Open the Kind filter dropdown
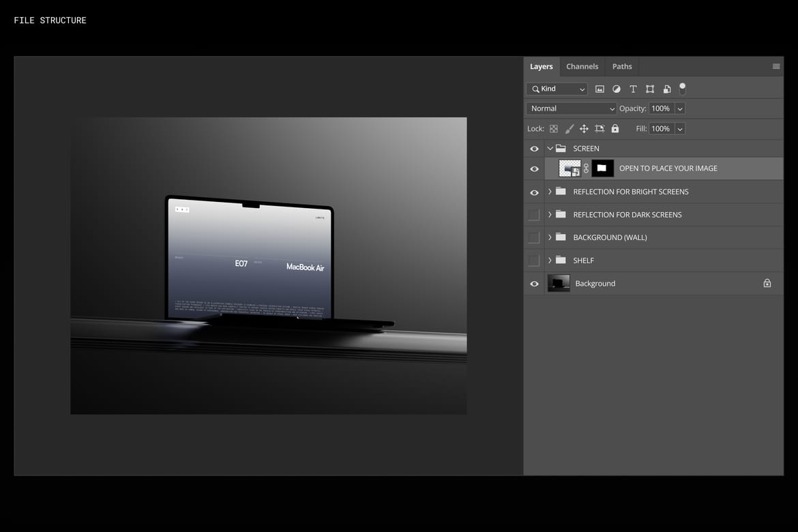This screenshot has width=798, height=532. (557, 89)
